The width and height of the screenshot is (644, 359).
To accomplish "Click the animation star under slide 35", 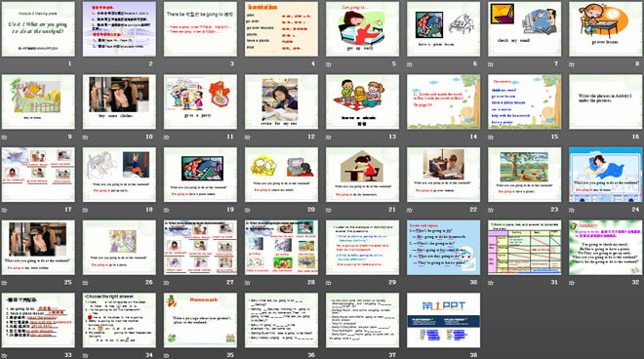I will 166,355.
